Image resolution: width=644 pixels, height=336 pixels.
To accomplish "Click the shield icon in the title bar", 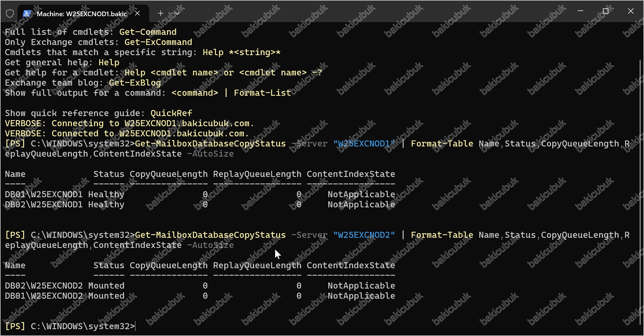I will pos(10,13).
